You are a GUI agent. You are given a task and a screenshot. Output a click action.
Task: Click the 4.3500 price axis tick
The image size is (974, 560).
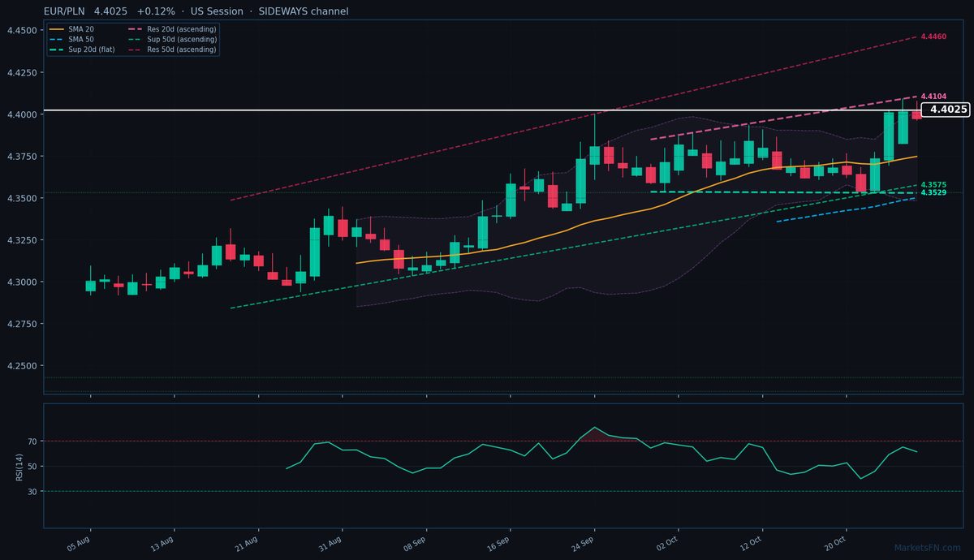click(21, 198)
